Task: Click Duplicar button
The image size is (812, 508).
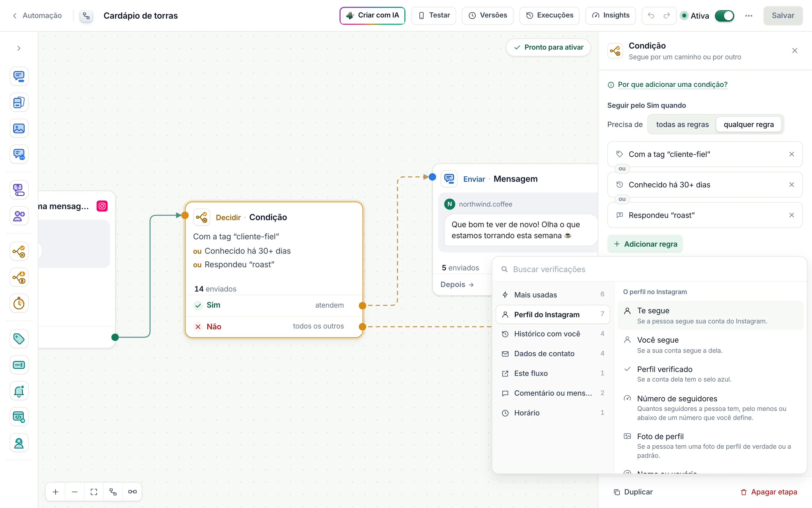Action: 633,492
